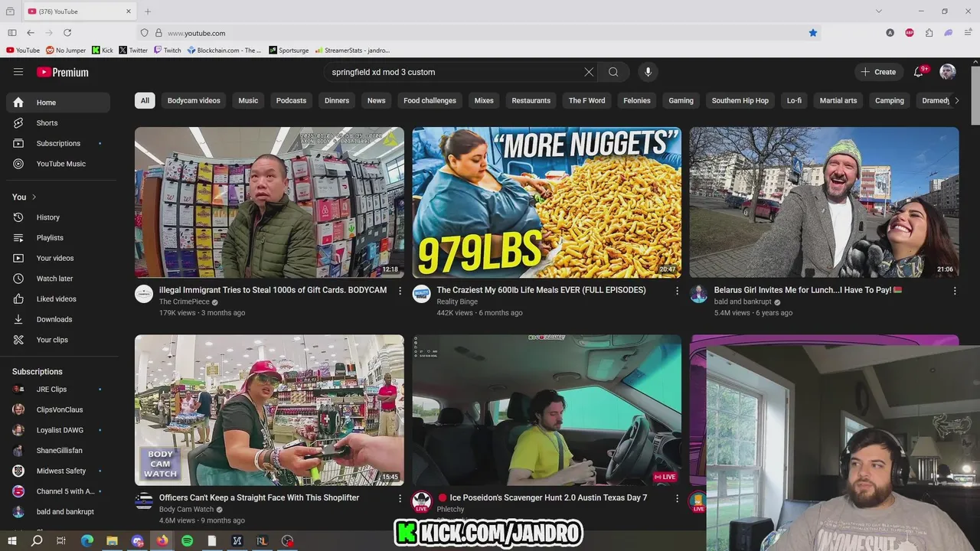Select the Bodycam videos filter chip
The image size is (980, 551).
(x=194, y=100)
